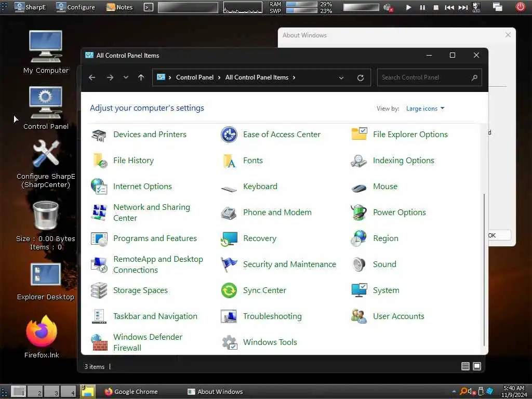Expand the address bar history dropdown

tap(341, 78)
